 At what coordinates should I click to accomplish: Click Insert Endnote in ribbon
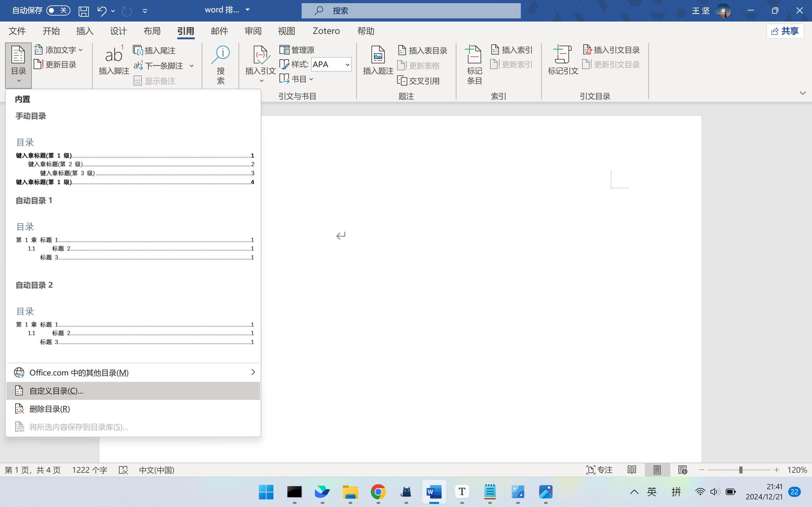(155, 50)
